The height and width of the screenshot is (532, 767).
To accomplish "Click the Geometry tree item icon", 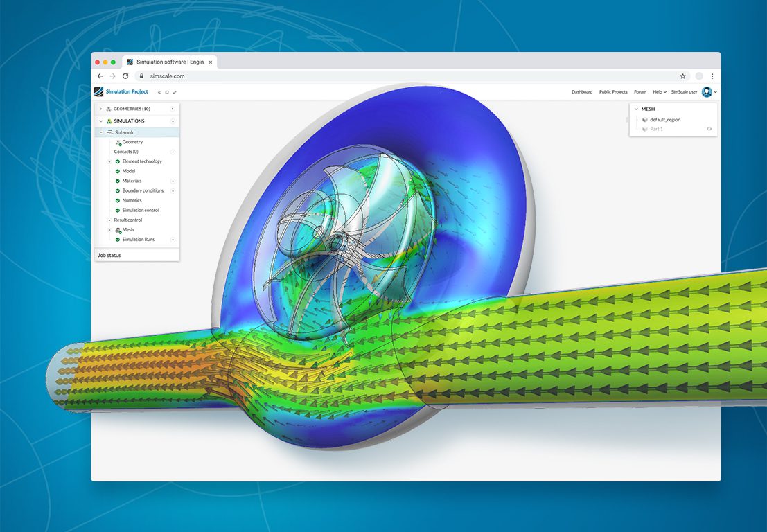I will [118, 142].
